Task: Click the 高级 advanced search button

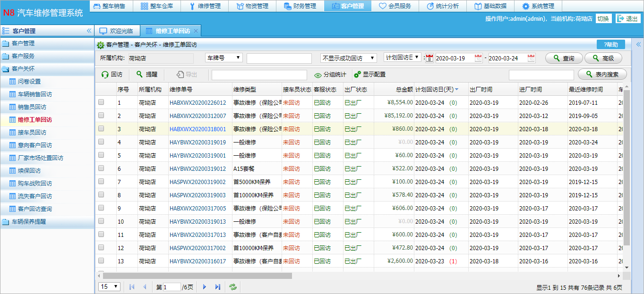Action: click(x=603, y=58)
